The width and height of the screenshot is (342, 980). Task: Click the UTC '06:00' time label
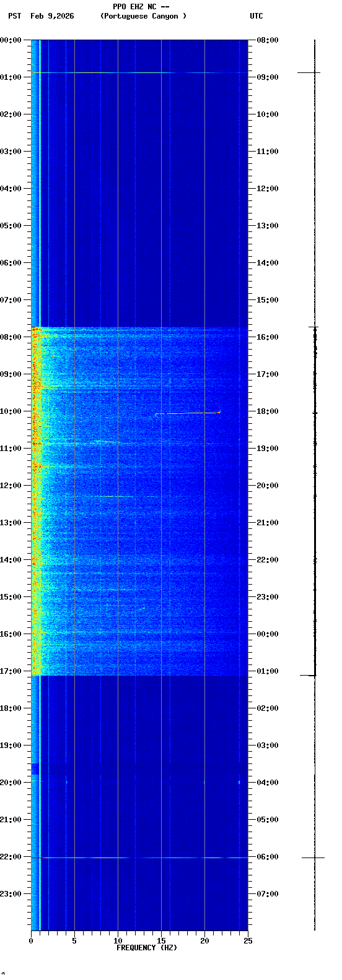268,857
